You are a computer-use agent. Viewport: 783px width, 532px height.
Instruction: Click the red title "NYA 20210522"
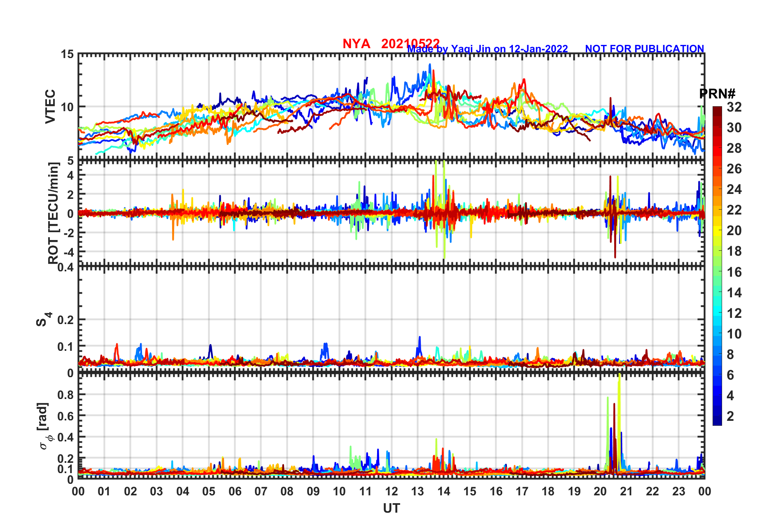coord(391,44)
